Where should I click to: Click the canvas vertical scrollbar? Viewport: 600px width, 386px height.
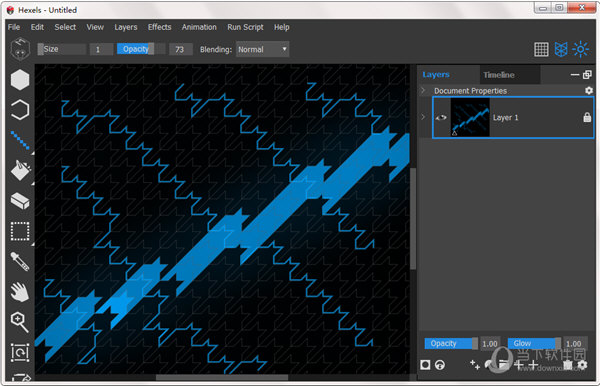pos(413,219)
